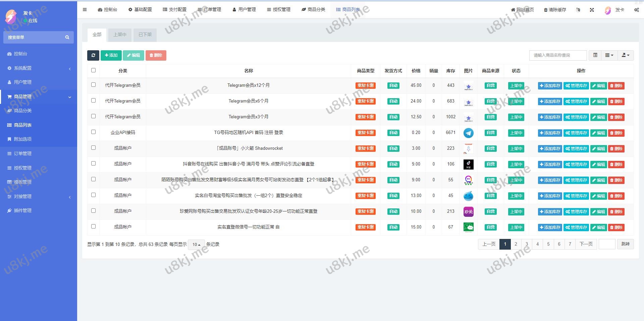Toggle fullscreen mode icon in header
Image resolution: width=644 pixels, height=321 pixels.
click(592, 10)
